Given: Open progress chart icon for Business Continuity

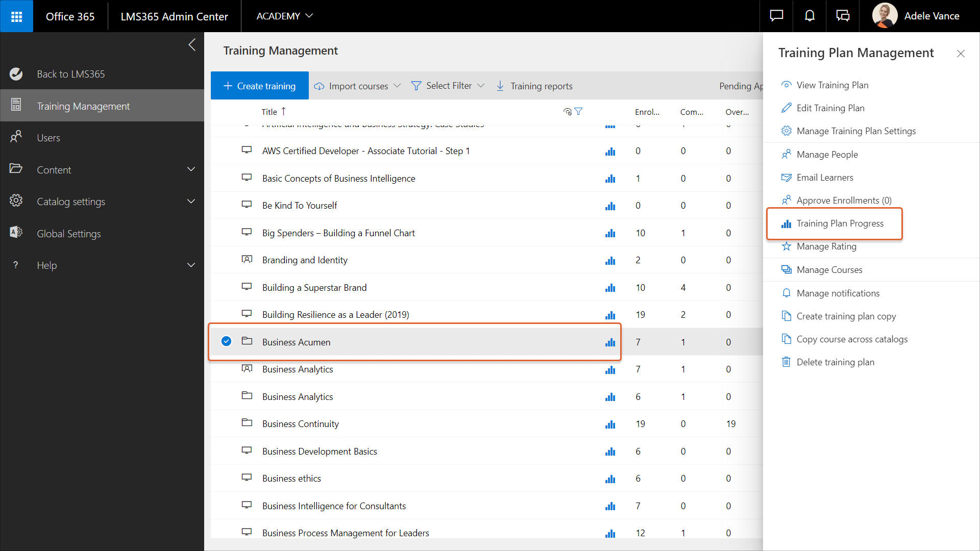Looking at the screenshot, I should [x=610, y=424].
